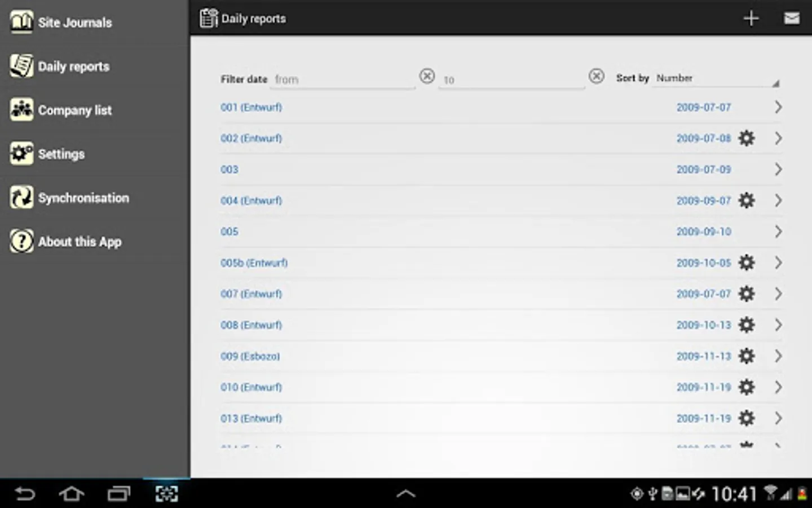The image size is (812, 508).
Task: Expand report 003 with its chevron
Action: pyautogui.click(x=778, y=169)
